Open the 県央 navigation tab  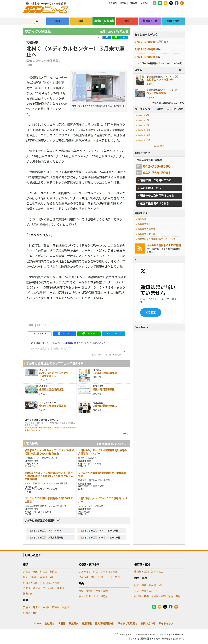point(127,21)
